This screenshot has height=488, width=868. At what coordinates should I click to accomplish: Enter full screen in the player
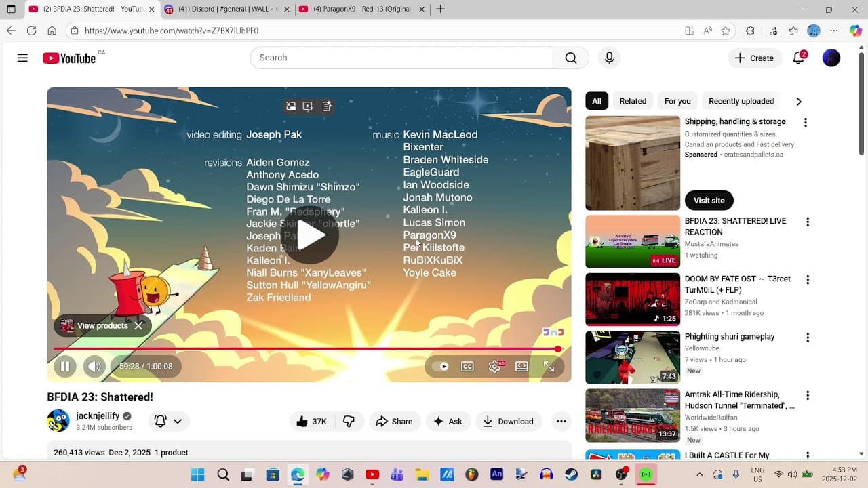click(x=549, y=367)
